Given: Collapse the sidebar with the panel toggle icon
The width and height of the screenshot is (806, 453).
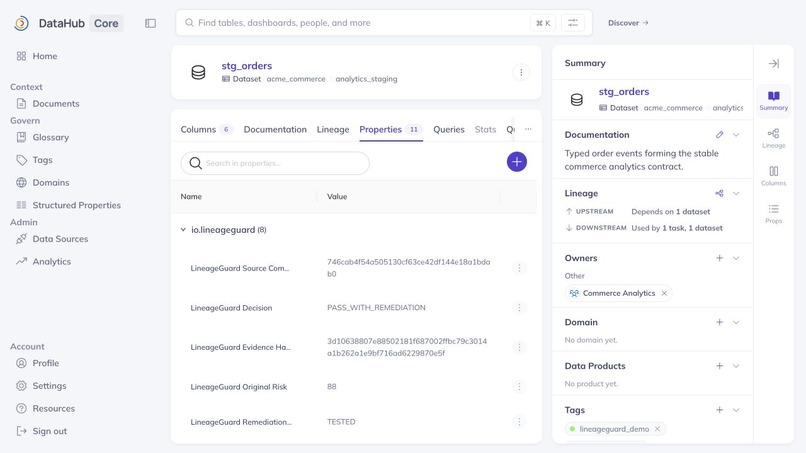Looking at the screenshot, I should [150, 23].
